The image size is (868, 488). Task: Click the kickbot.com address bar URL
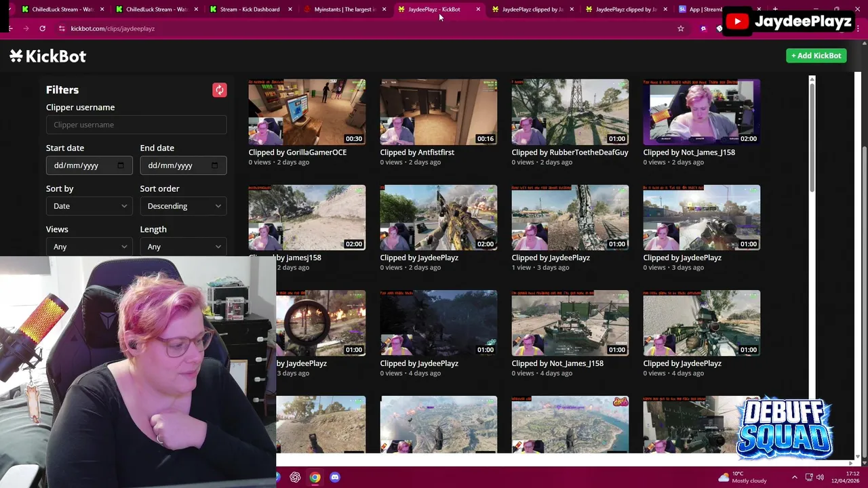tap(113, 28)
